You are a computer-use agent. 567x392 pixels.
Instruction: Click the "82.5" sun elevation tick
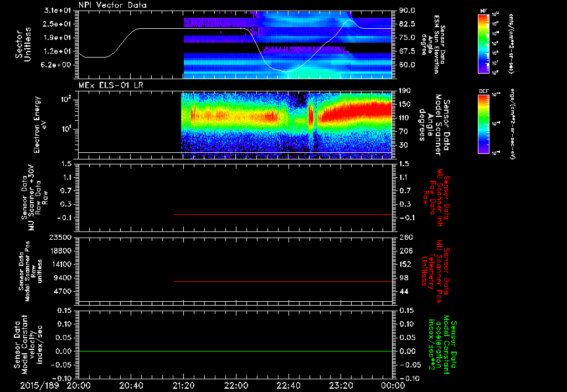click(407, 24)
